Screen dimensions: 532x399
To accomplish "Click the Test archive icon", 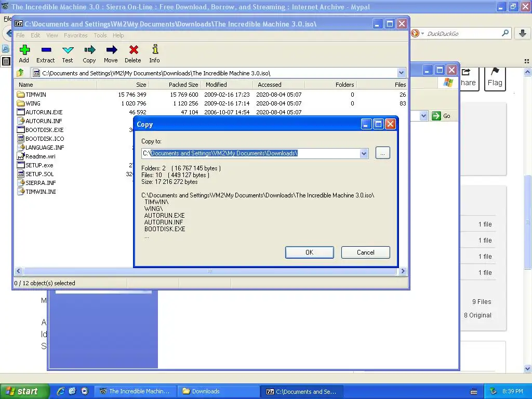I will coord(68,50).
